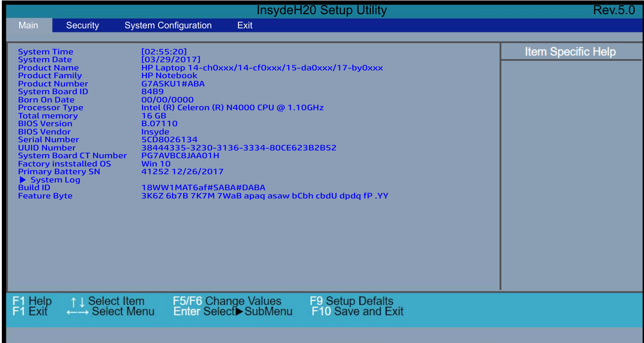Click the Select Menu arrows hint

(x=110, y=312)
